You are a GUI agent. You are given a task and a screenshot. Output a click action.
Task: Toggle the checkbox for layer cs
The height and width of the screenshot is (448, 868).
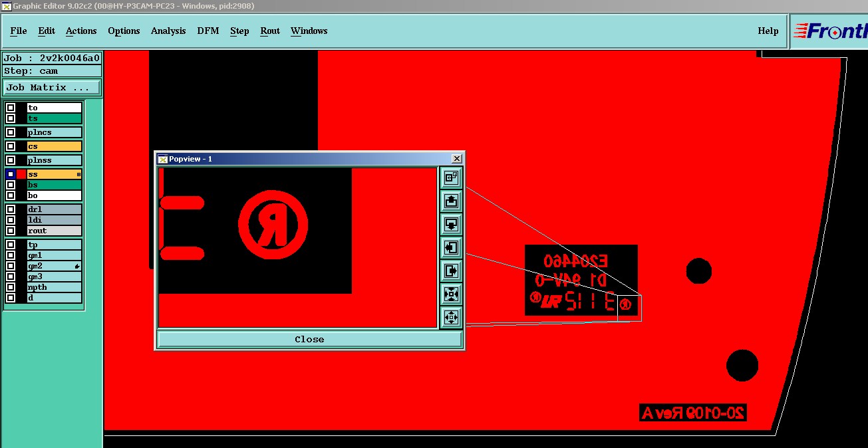(x=11, y=146)
